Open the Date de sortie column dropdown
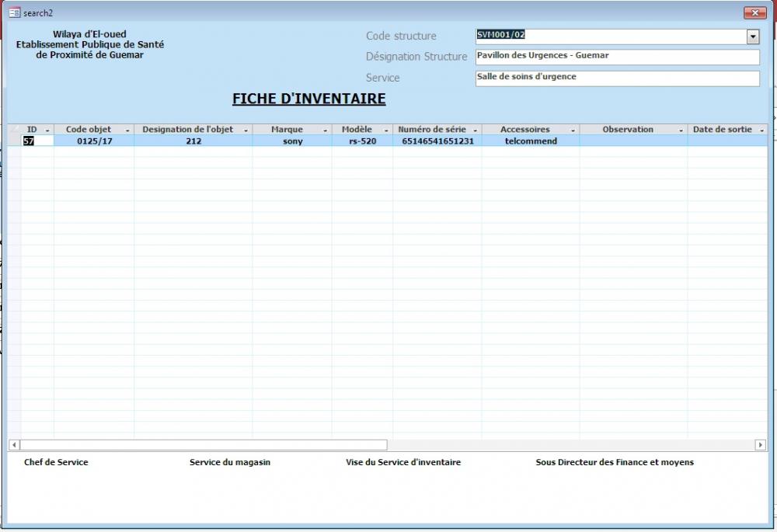The image size is (777, 532). click(761, 130)
